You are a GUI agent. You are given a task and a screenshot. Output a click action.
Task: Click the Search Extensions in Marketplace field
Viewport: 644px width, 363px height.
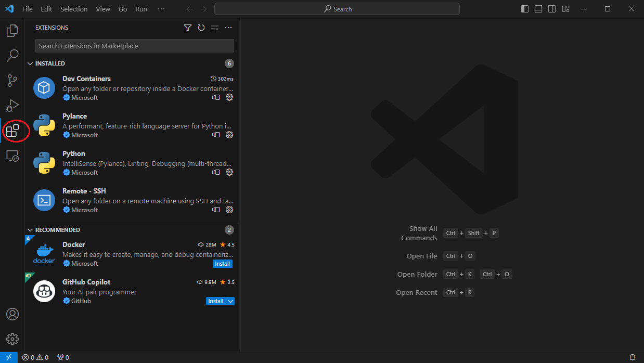(x=135, y=46)
